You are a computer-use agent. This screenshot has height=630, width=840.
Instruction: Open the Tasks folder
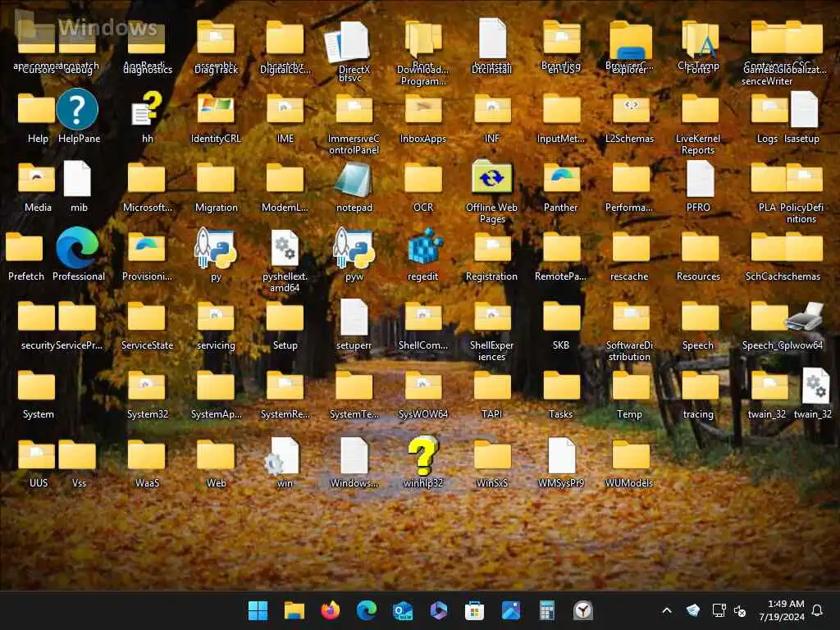[x=561, y=386]
